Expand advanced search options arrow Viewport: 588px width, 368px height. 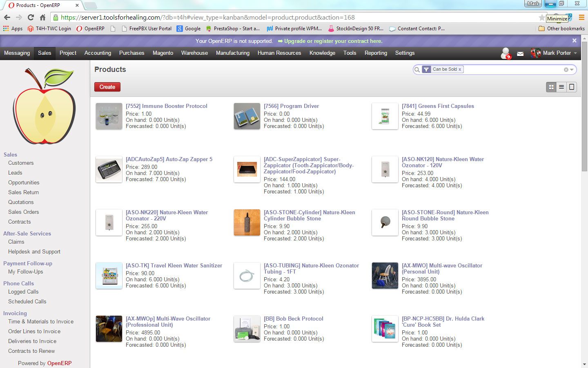click(572, 70)
